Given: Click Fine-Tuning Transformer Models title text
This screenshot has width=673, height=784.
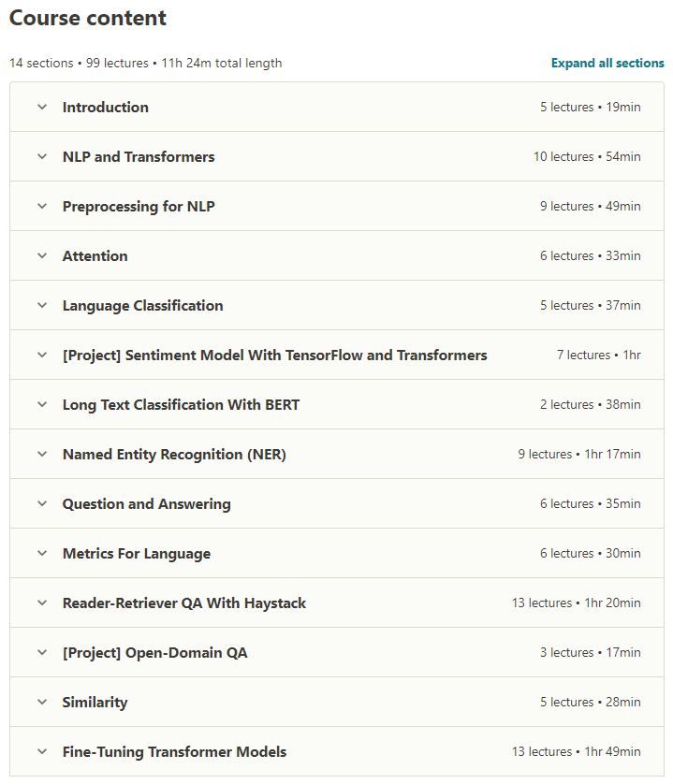Looking at the screenshot, I should [x=174, y=751].
